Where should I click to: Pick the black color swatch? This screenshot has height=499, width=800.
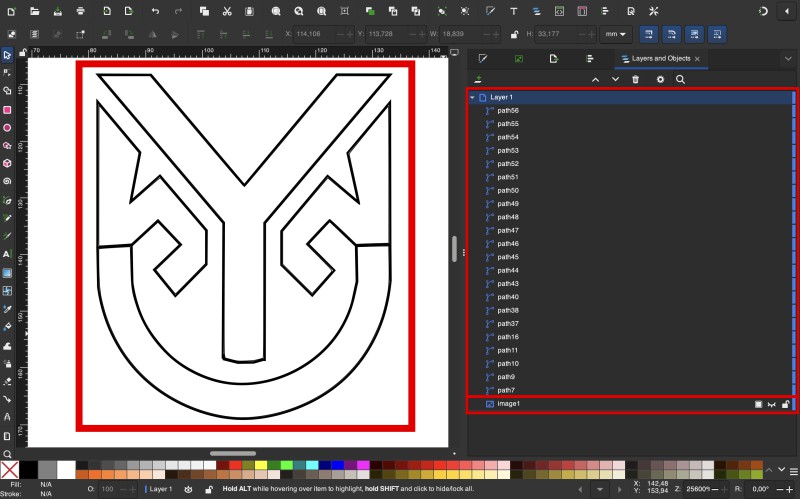[28, 469]
